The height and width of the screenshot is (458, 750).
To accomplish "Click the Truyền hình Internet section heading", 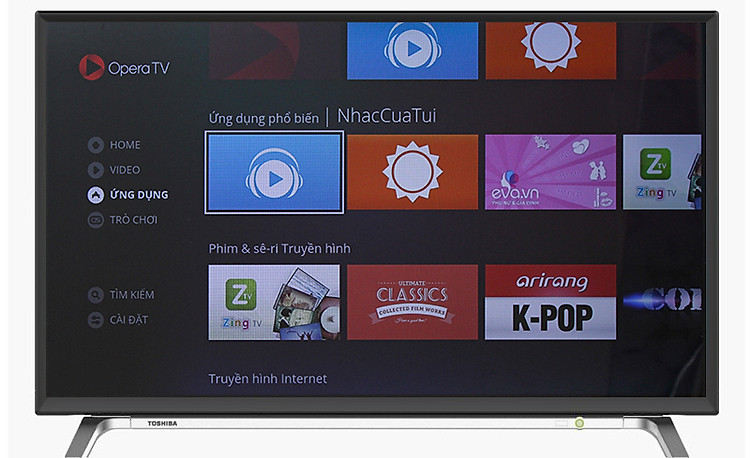I will coord(268,379).
